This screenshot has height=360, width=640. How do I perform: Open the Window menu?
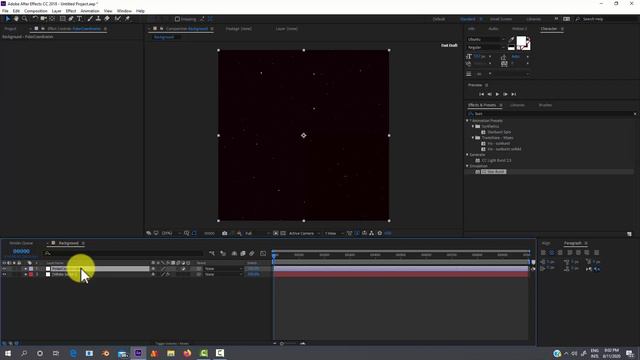click(124, 11)
